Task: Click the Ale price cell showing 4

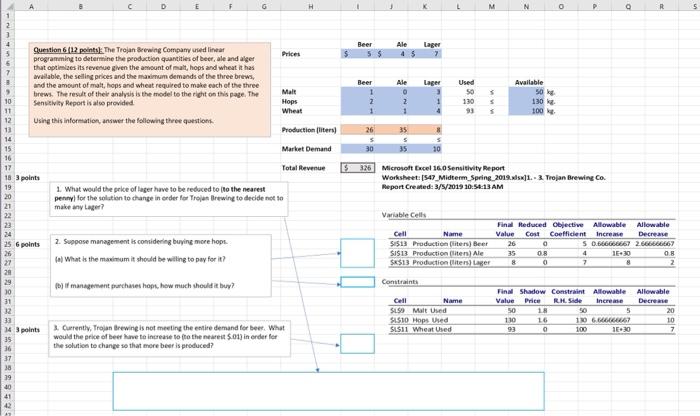Action: pyautogui.click(x=391, y=54)
